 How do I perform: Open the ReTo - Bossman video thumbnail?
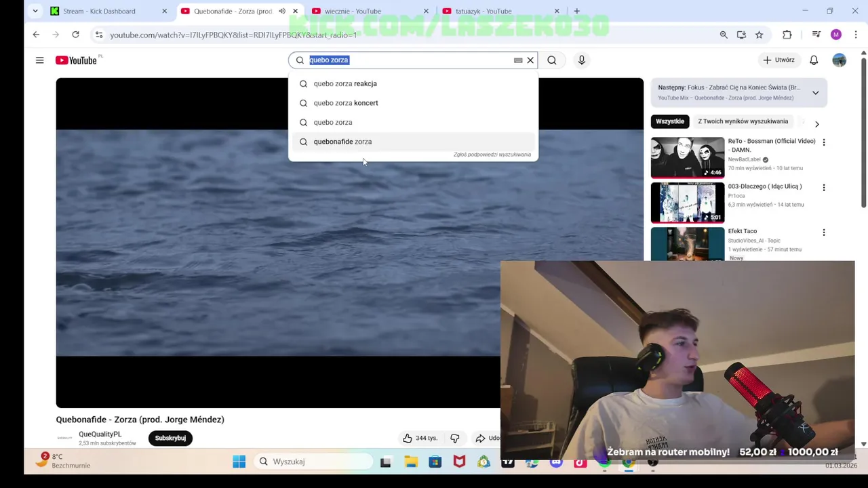click(688, 157)
